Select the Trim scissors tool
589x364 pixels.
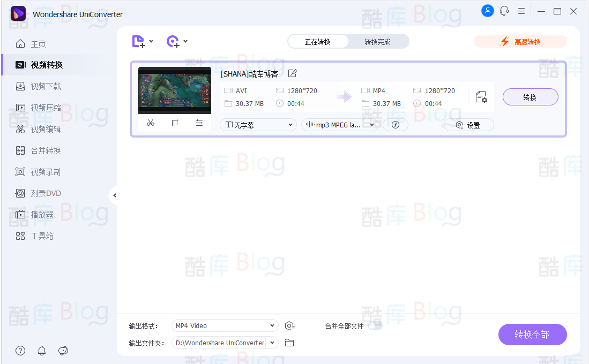pyautogui.click(x=151, y=123)
